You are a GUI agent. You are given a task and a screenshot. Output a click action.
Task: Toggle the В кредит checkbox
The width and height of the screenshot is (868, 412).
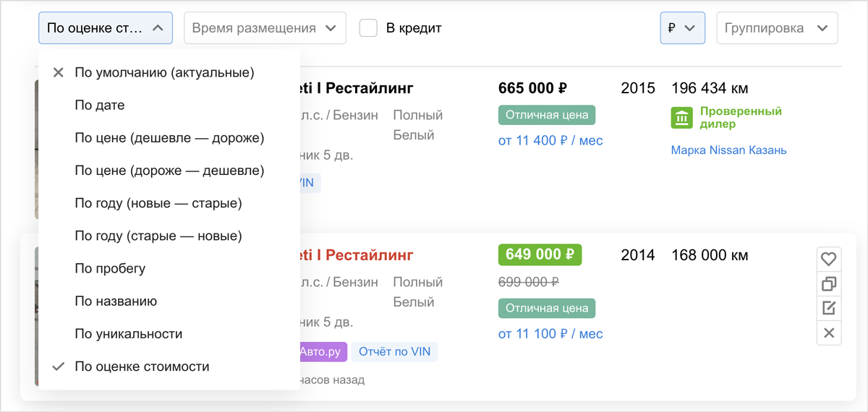pyautogui.click(x=369, y=28)
